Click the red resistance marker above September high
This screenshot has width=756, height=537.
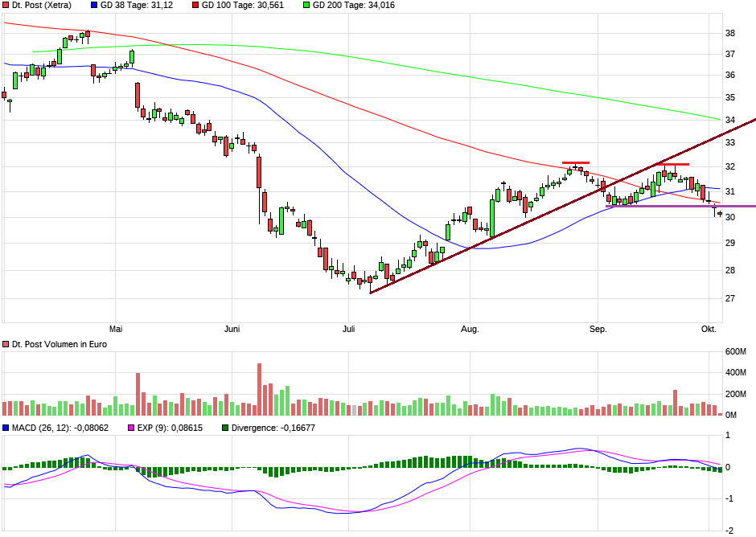tap(672, 164)
